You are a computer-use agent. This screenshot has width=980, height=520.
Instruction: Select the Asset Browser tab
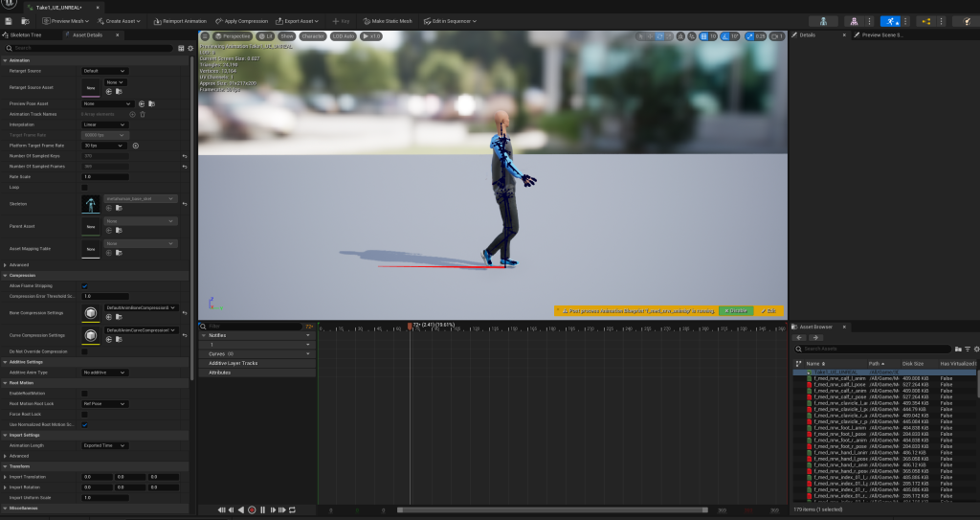815,327
